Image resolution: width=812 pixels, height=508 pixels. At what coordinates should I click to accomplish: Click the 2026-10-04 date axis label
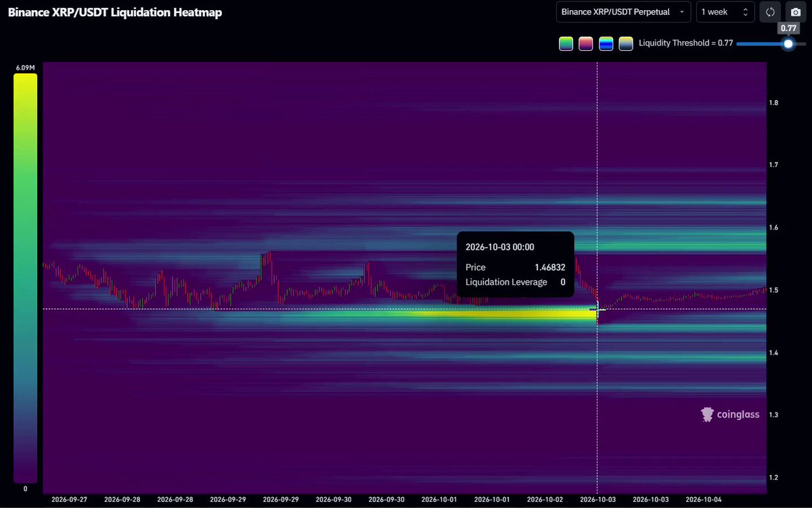704,499
